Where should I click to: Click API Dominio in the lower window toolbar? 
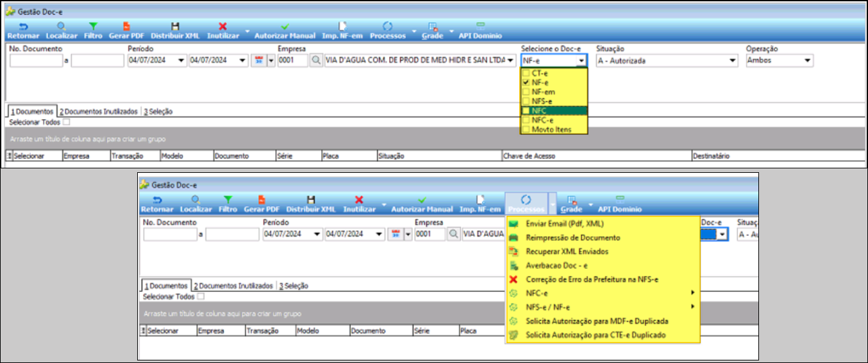(620, 205)
